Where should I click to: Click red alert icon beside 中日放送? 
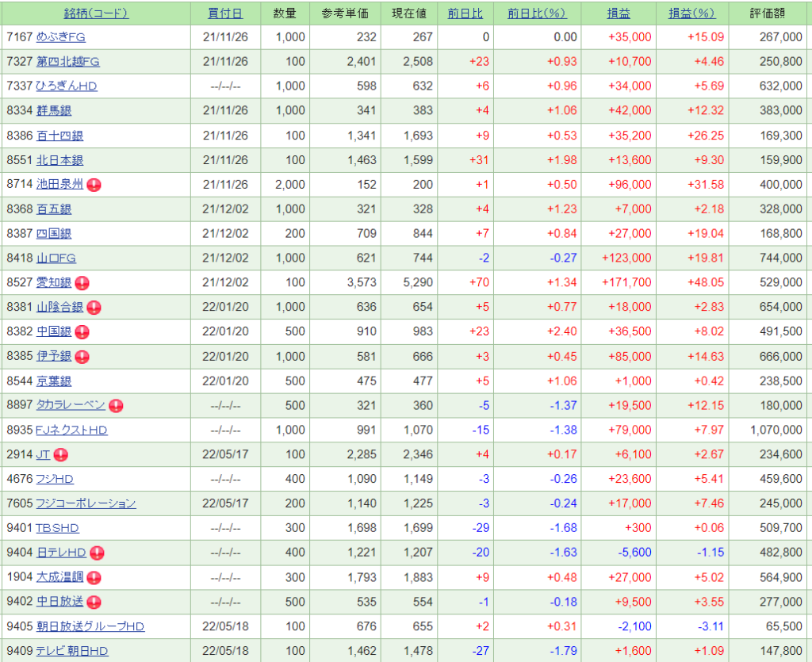[94, 602]
